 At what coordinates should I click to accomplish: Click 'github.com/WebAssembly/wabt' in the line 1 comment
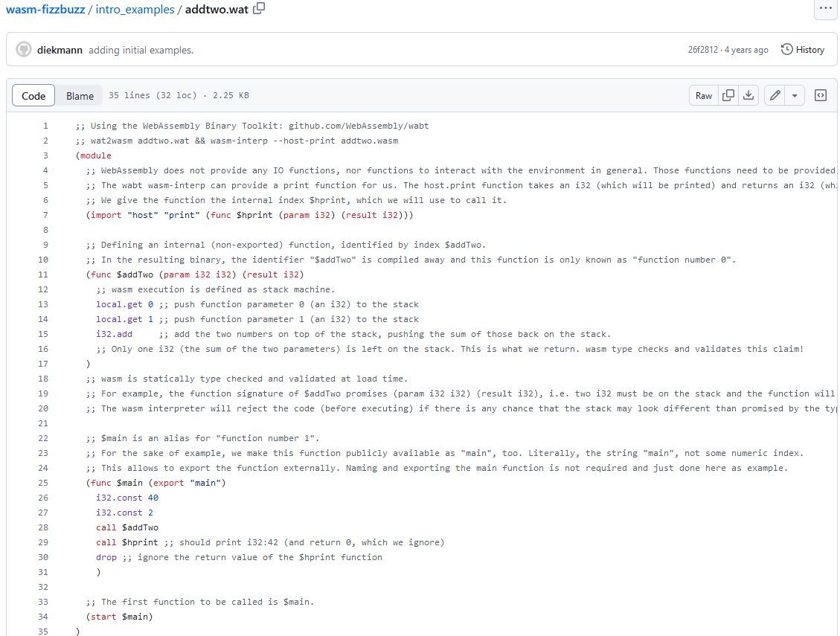pos(359,126)
